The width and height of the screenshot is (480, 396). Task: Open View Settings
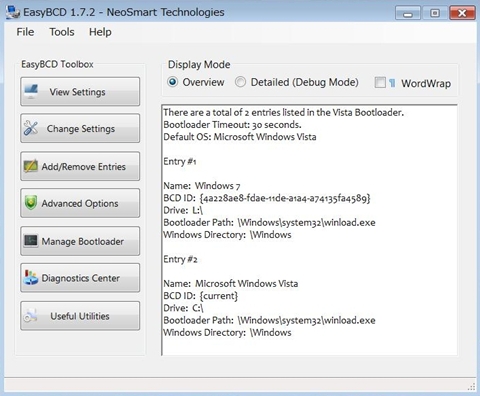coord(80,92)
